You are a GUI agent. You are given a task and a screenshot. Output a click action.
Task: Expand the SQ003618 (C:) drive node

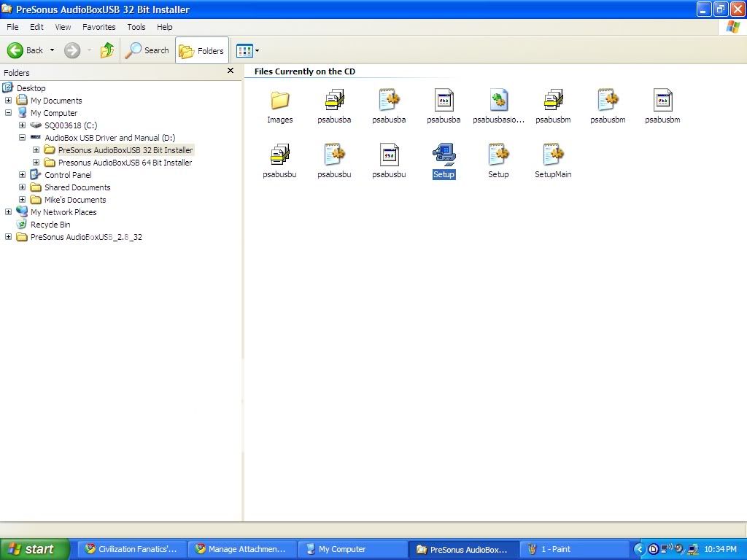tap(22, 125)
